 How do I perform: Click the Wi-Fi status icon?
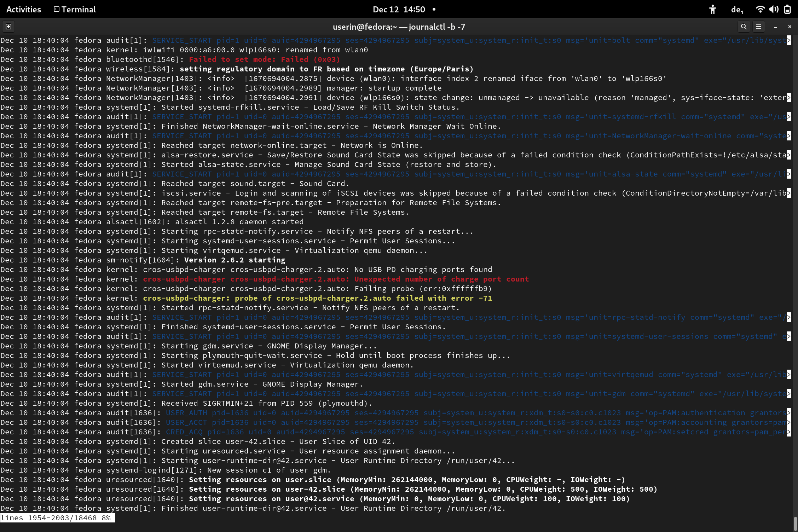coord(760,10)
